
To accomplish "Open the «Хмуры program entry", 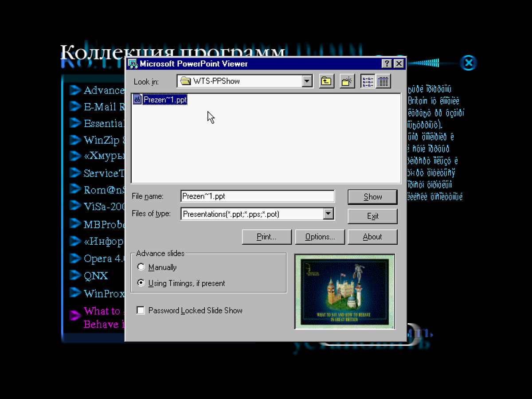I will tap(104, 156).
